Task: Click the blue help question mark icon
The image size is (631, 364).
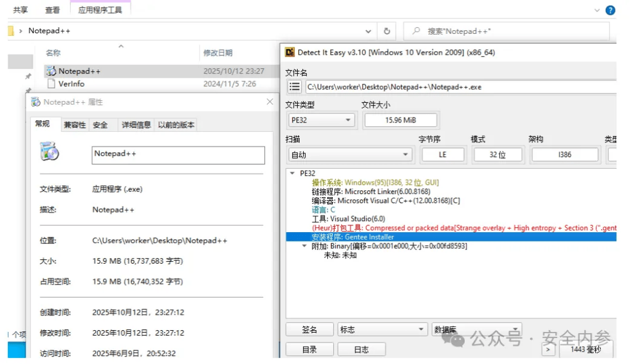Action: tap(610, 10)
